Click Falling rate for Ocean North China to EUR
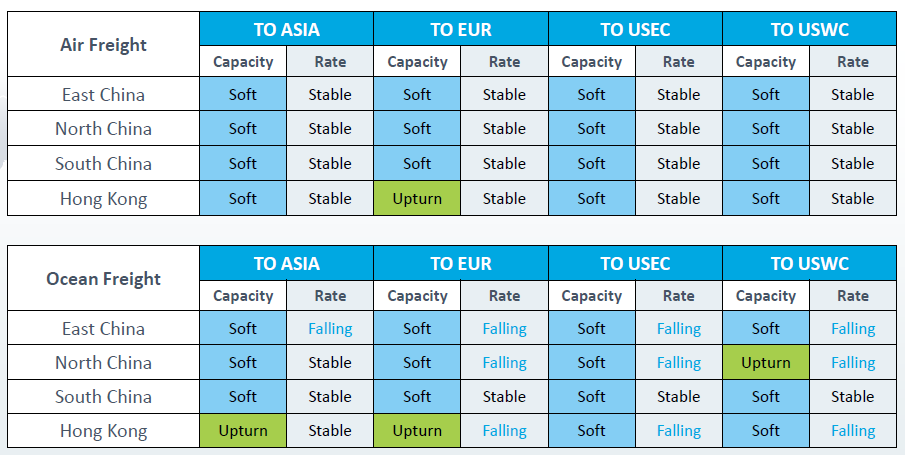905x455 pixels. [x=504, y=363]
